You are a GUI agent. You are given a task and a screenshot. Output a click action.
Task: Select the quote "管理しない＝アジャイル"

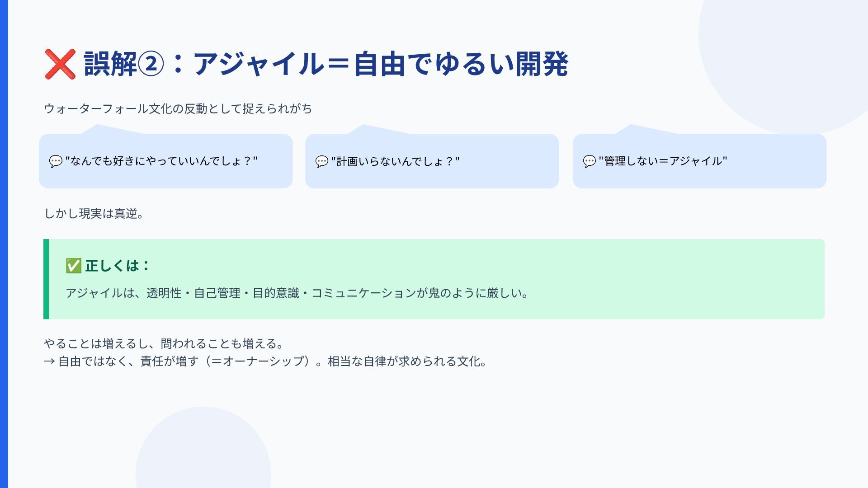pos(663,161)
